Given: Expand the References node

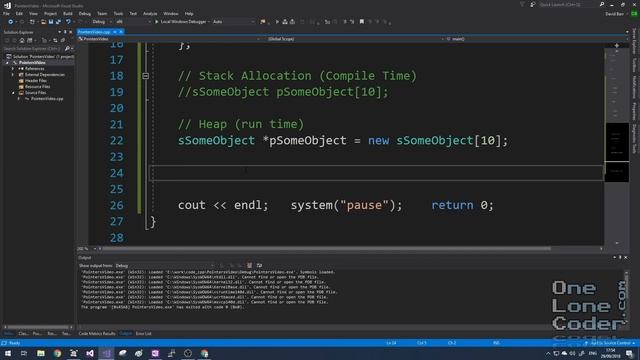Looking at the screenshot, I should tap(13, 69).
